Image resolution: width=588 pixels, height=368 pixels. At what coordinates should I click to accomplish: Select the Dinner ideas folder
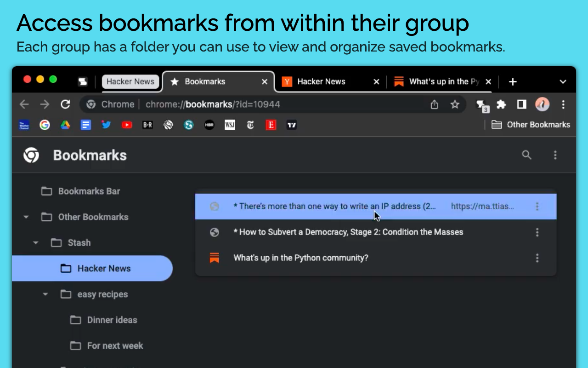(112, 320)
